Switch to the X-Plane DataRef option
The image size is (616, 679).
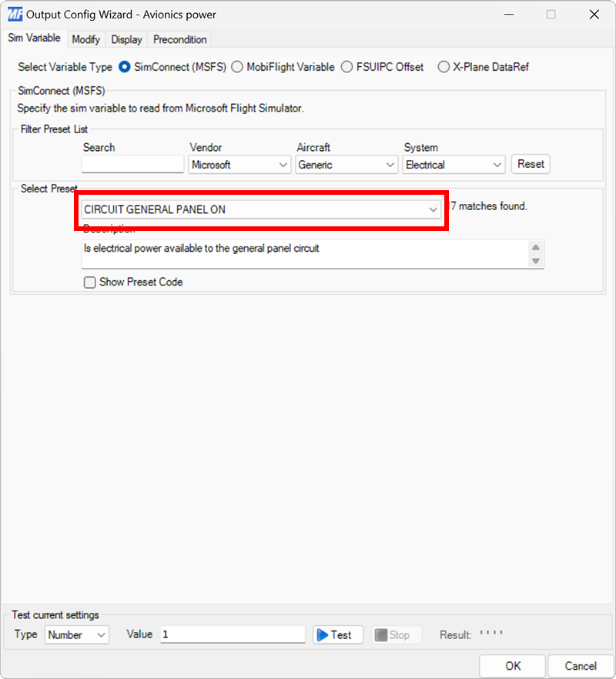tap(444, 67)
